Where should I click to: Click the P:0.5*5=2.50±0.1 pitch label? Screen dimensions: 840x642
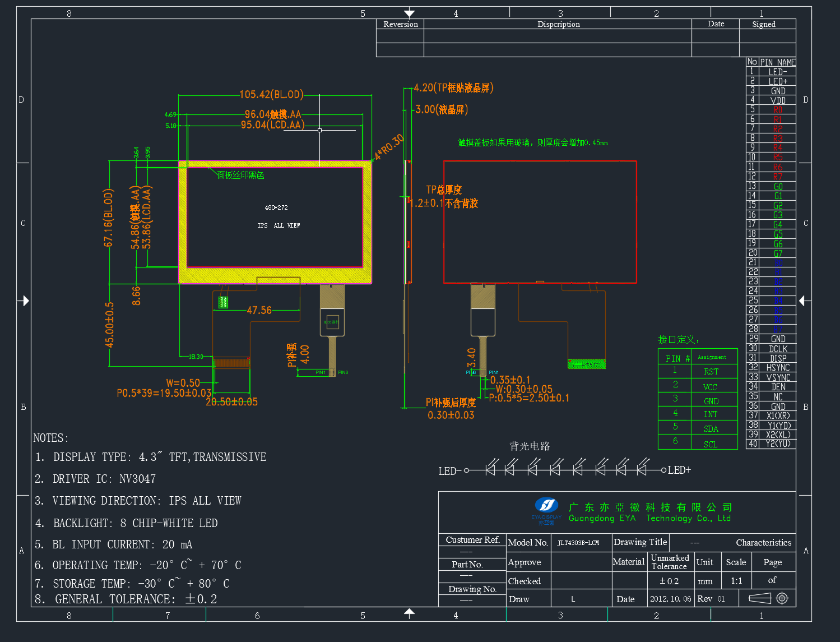529,398
